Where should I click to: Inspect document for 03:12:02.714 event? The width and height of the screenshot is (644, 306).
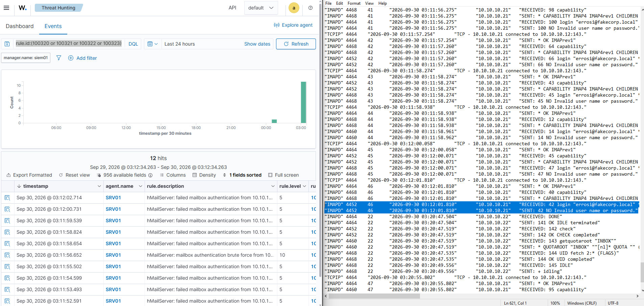coord(7,198)
